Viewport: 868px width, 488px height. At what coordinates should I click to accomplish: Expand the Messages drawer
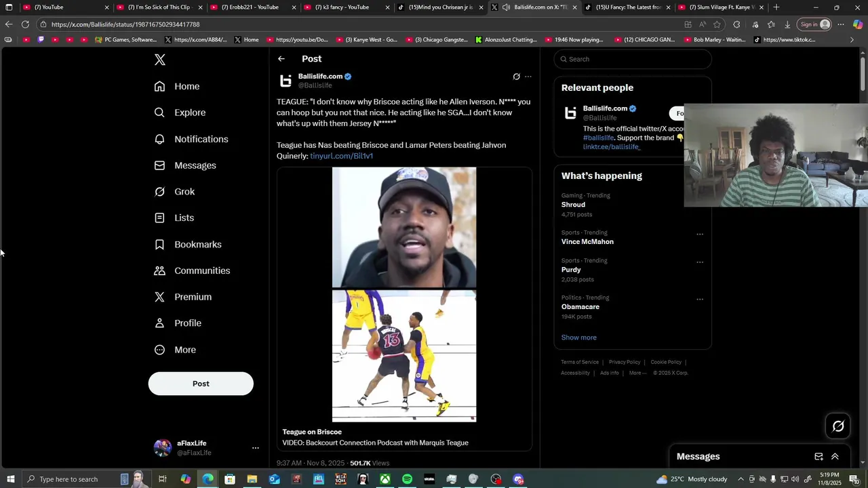coord(835,457)
